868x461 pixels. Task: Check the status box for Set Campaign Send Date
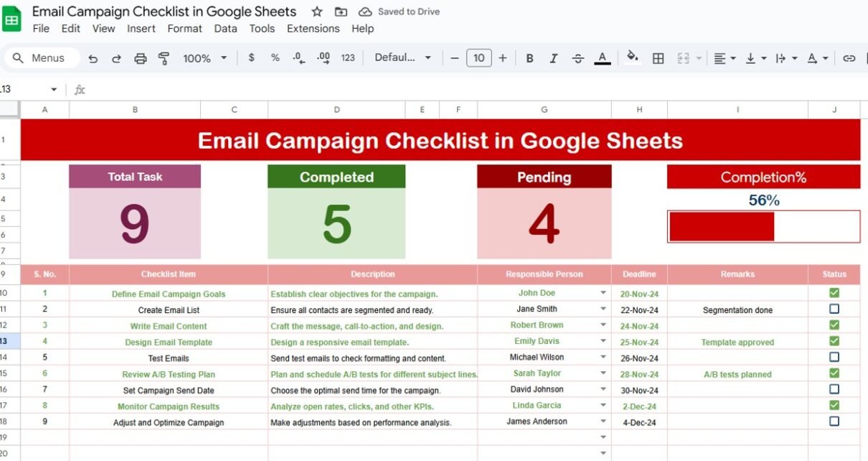click(x=834, y=389)
